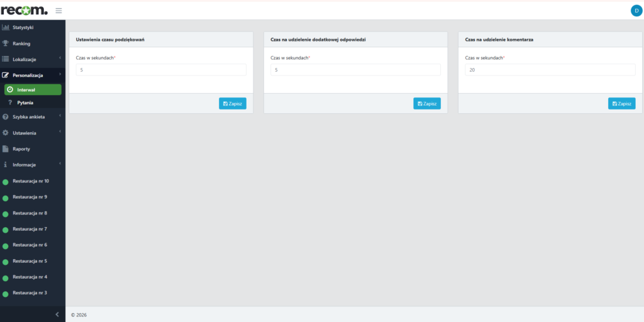Image resolution: width=644 pixels, height=322 pixels.
Task: Click the Raporty document icon
Action: coord(6,149)
